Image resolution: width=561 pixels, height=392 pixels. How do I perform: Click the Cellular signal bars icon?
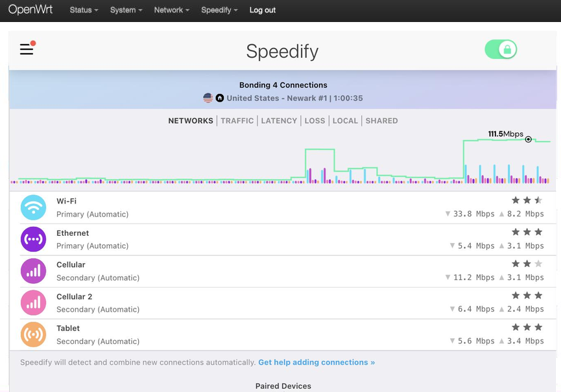[x=33, y=271]
